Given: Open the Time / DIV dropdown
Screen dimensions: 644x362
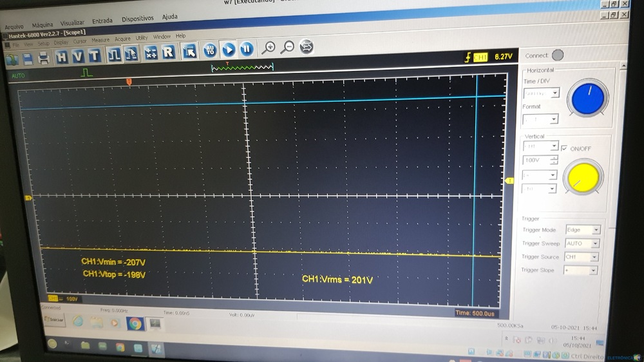Looking at the screenshot, I should pos(542,93).
